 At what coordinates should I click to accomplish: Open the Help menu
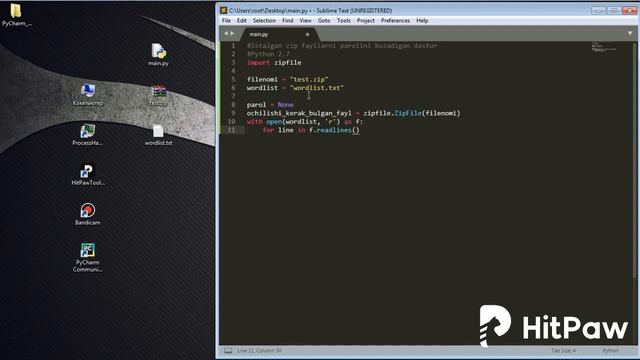coord(422,20)
